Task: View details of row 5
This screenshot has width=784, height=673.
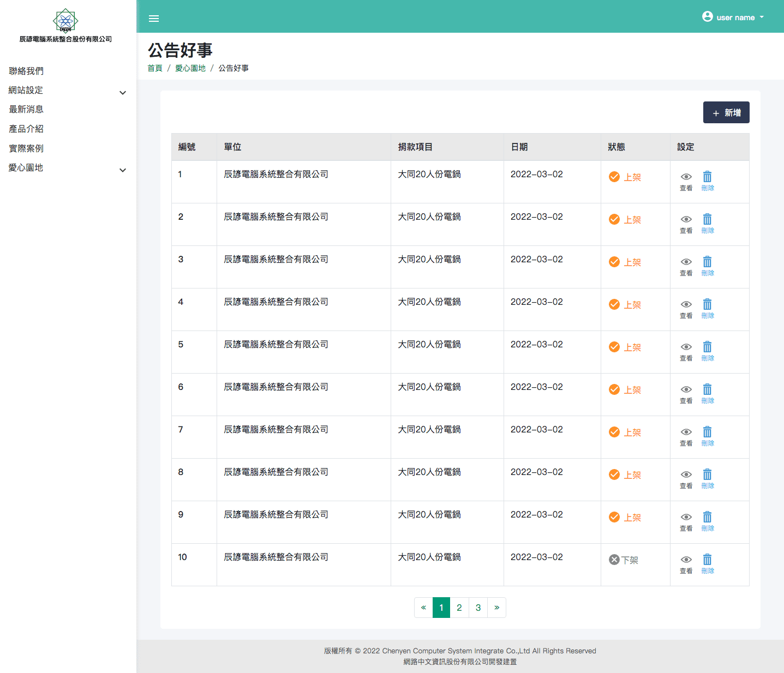Action: click(686, 351)
